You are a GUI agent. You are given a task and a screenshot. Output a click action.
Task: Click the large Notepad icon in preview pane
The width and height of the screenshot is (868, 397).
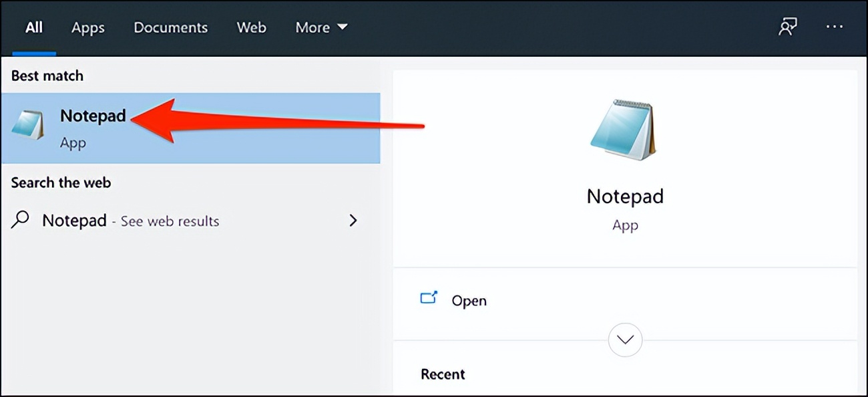click(624, 130)
